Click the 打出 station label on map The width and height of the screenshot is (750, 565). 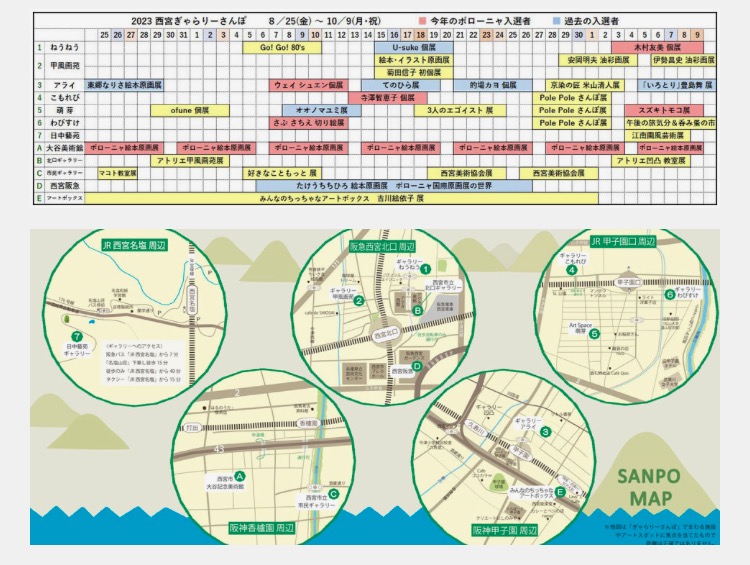(x=192, y=428)
